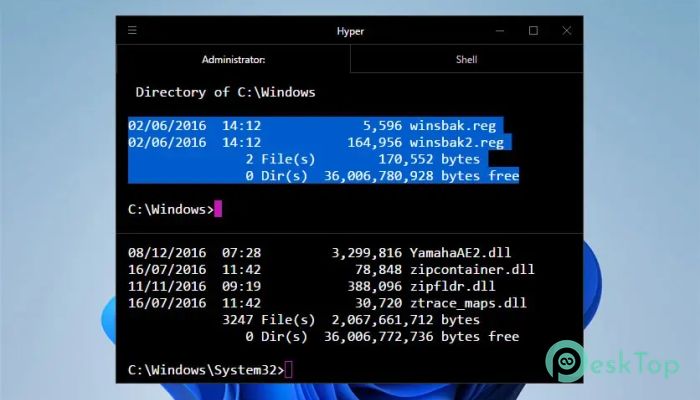
Task: Click the zipfldr.dll file name
Action: click(452, 286)
